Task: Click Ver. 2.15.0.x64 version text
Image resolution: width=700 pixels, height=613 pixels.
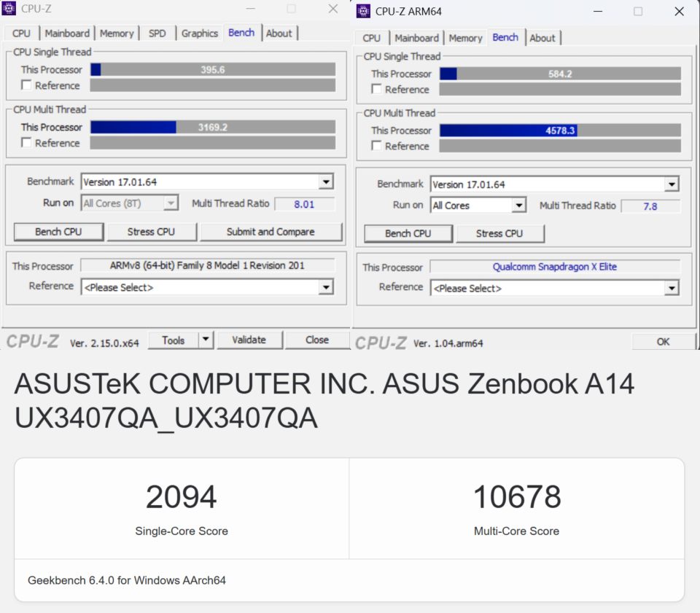Action: point(104,343)
